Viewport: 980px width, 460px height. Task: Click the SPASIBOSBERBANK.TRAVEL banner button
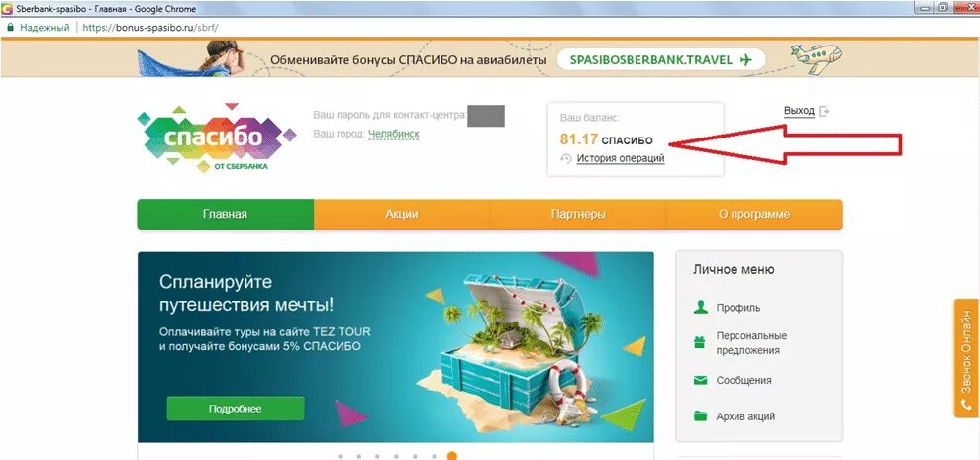coord(661,60)
